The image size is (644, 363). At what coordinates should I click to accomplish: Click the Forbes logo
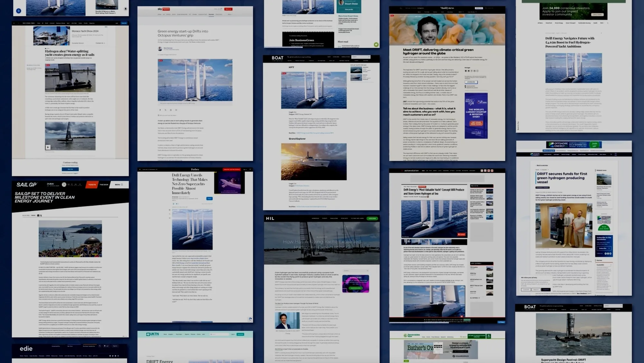point(195,170)
